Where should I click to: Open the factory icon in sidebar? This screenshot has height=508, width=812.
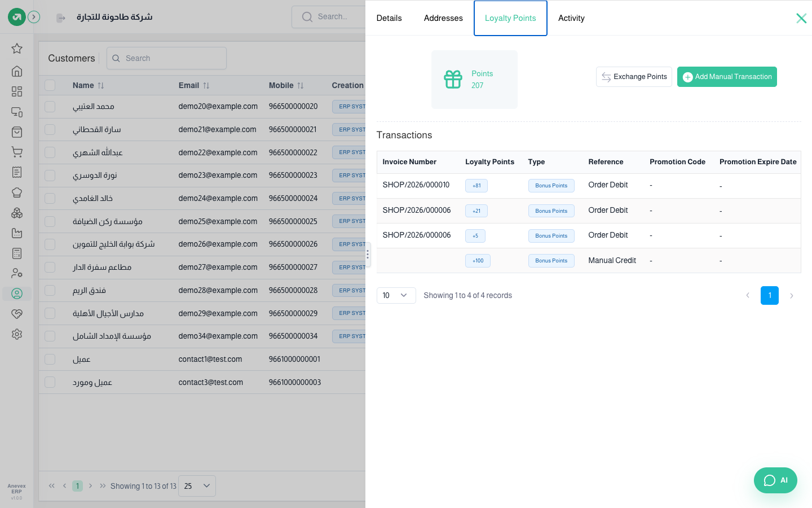(17, 233)
